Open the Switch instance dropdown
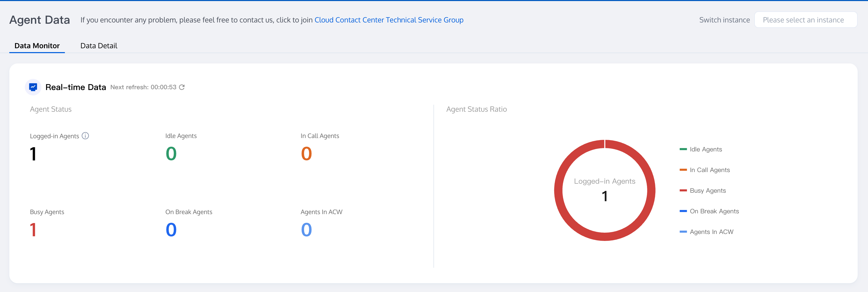This screenshot has height=292, width=868. pyautogui.click(x=805, y=20)
